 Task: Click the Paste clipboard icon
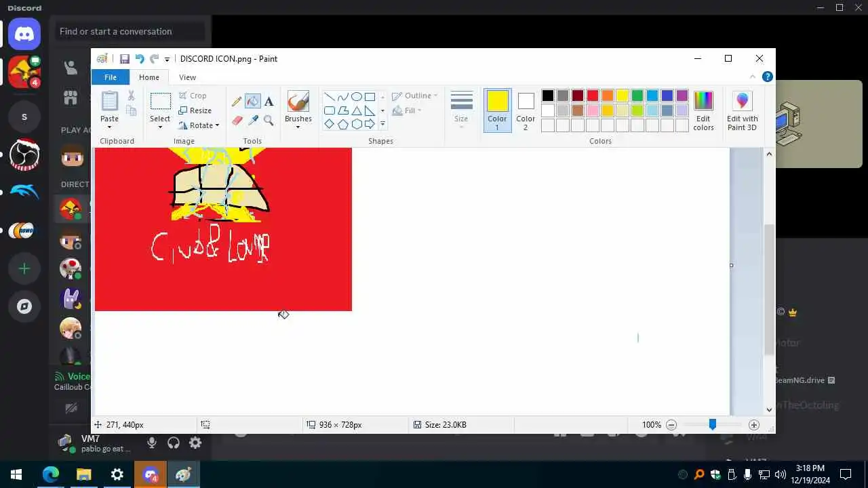coord(109,101)
